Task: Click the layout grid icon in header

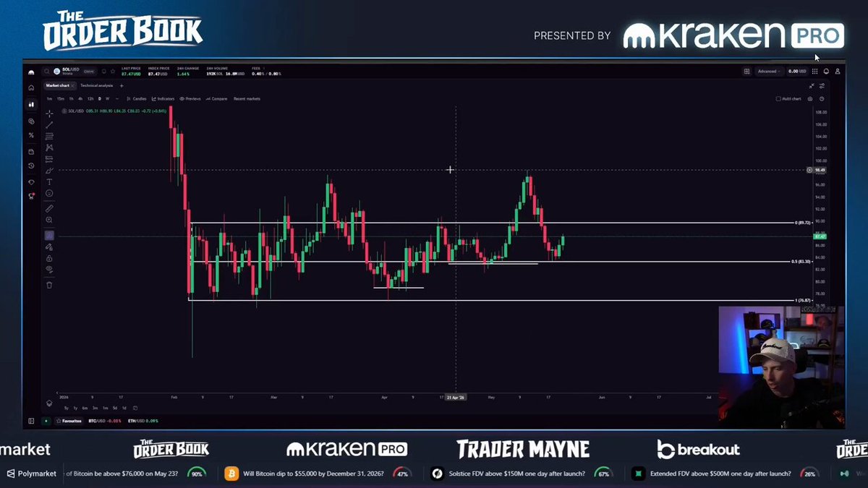Action: coord(746,72)
